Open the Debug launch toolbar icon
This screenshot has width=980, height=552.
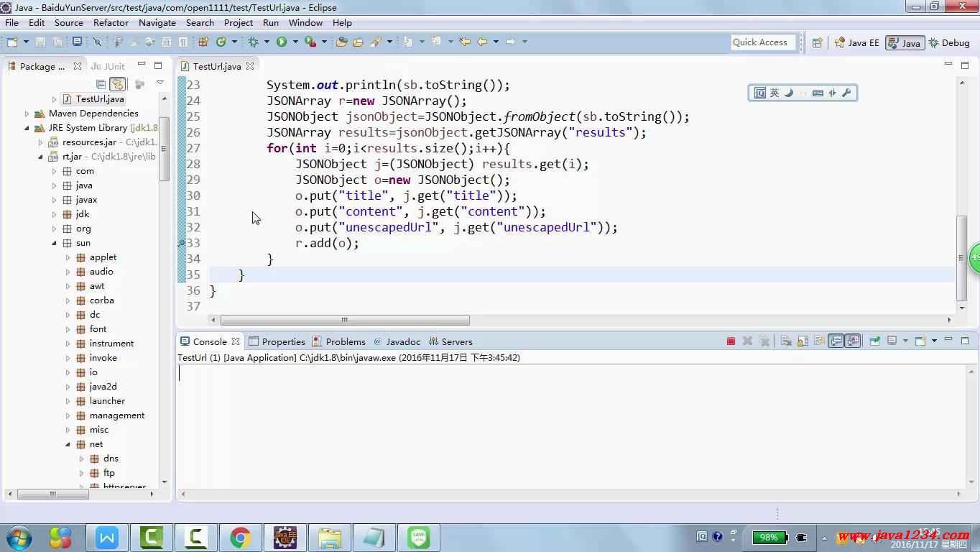pos(253,42)
